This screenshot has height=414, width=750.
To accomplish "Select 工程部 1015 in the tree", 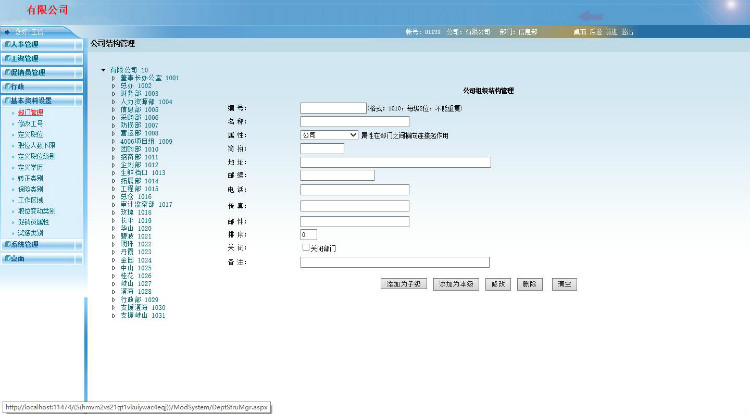I will (x=139, y=189).
